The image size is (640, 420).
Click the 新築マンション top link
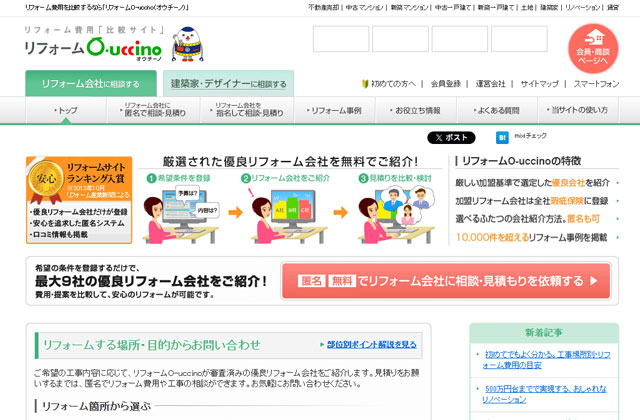coord(409,7)
